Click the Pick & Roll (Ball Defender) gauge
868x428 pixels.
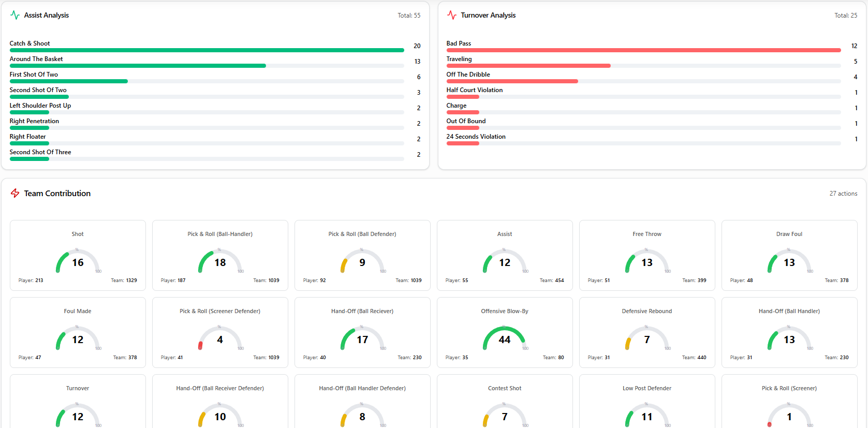point(362,262)
